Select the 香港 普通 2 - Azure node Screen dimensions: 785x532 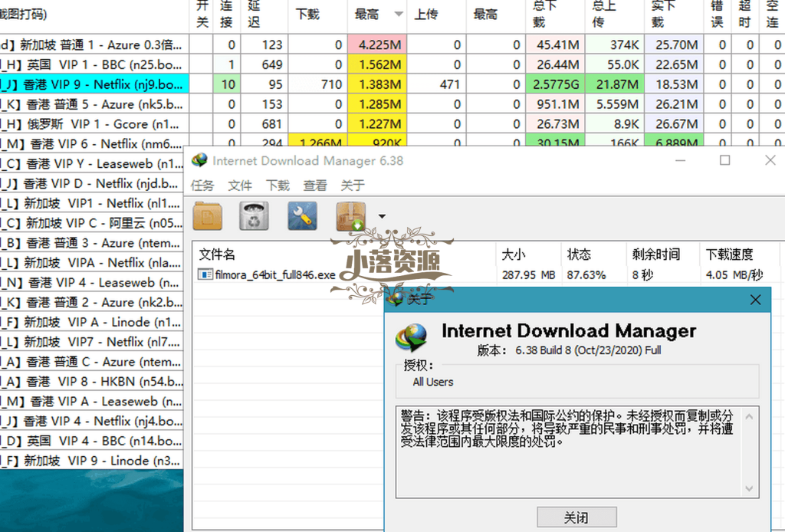(92, 302)
